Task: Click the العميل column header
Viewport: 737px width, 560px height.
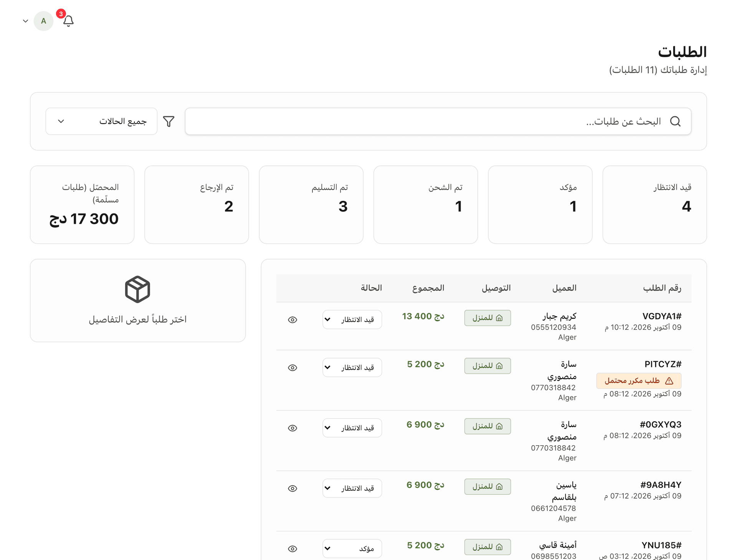Action: (564, 288)
